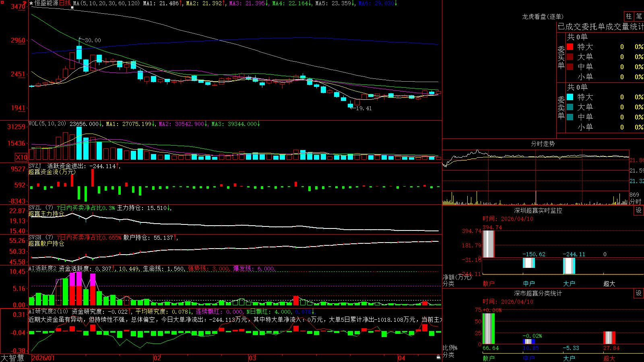Image resolution: width=644 pixels, height=362 pixels.
Task: Open settings 设 for 深市超赢分类统计
Action: pyautogui.click(x=639, y=293)
